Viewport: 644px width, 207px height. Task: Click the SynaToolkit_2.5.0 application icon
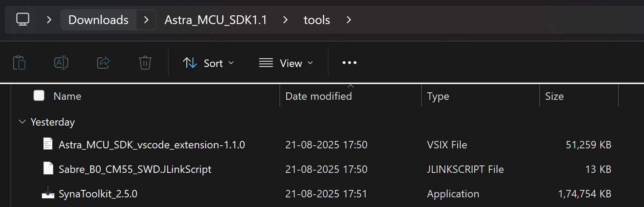48,193
